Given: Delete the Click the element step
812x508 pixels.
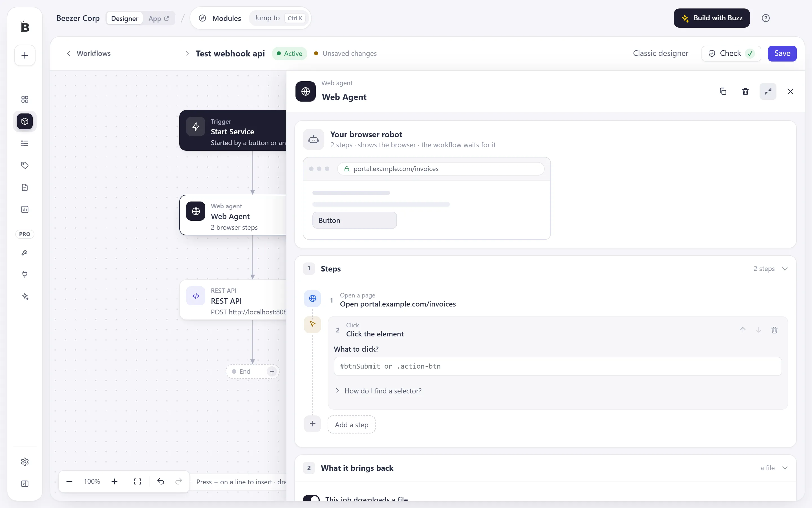Looking at the screenshot, I should coord(775,330).
